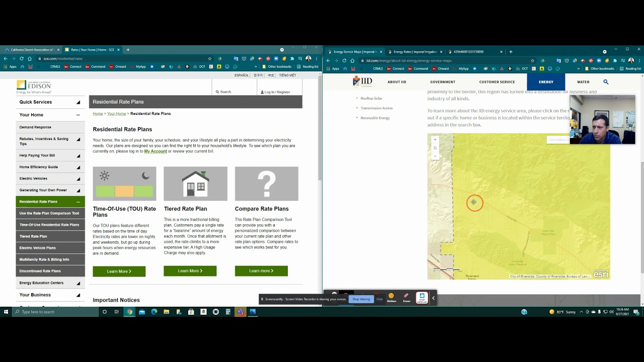Reload the SCE page in the left browser
Image resolution: width=644 pixels, height=362 pixels.
tap(21, 59)
